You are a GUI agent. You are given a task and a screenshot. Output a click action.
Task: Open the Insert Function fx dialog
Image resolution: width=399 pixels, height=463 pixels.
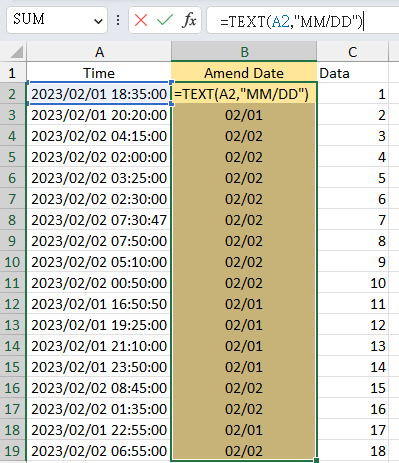(189, 21)
